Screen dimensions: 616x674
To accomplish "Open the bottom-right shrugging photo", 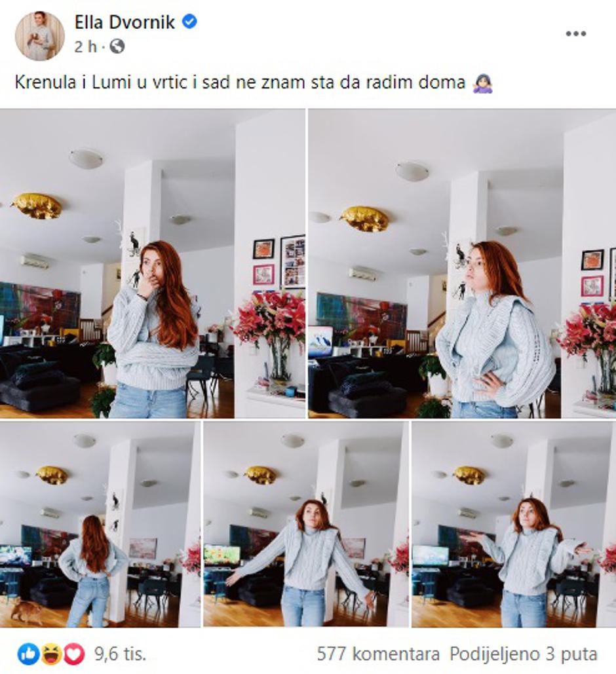I will click(x=514, y=524).
